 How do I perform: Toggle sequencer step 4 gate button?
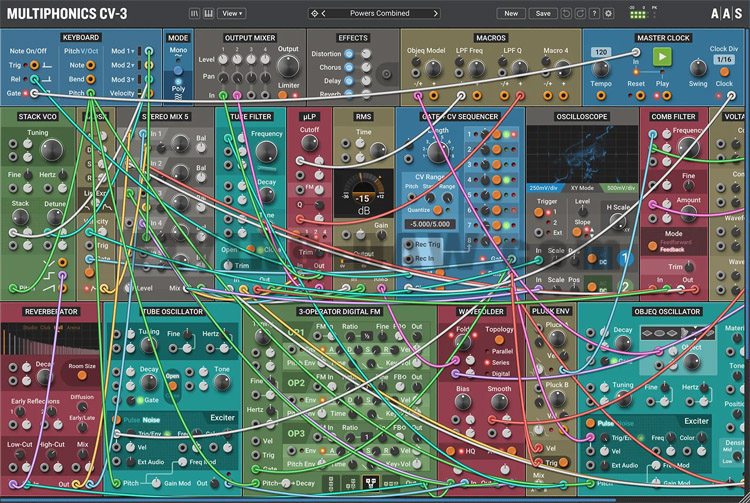tap(496, 180)
